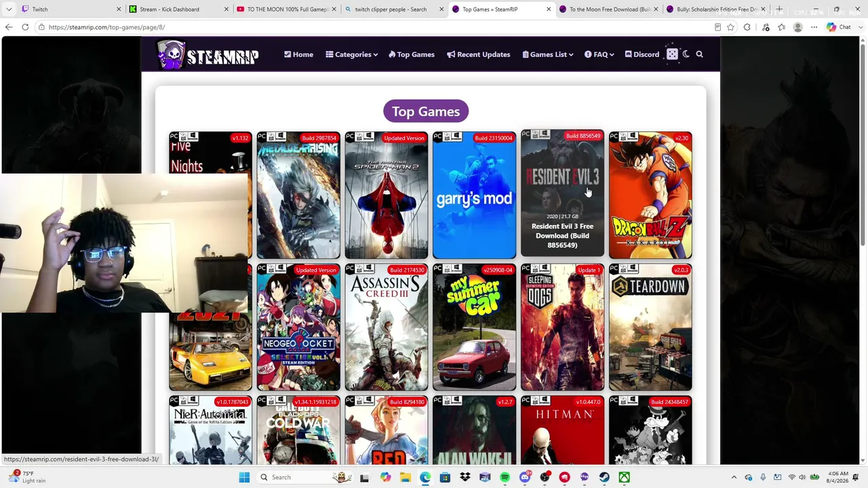Switch to Stream - Kick Dashboard tab
This screenshot has width=868, height=488.
(x=178, y=9)
